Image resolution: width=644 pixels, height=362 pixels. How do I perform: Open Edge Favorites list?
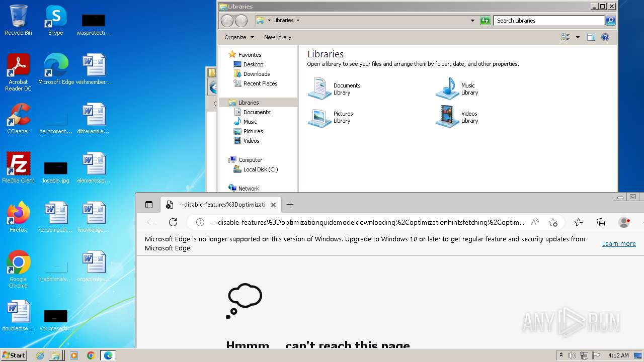[579, 222]
